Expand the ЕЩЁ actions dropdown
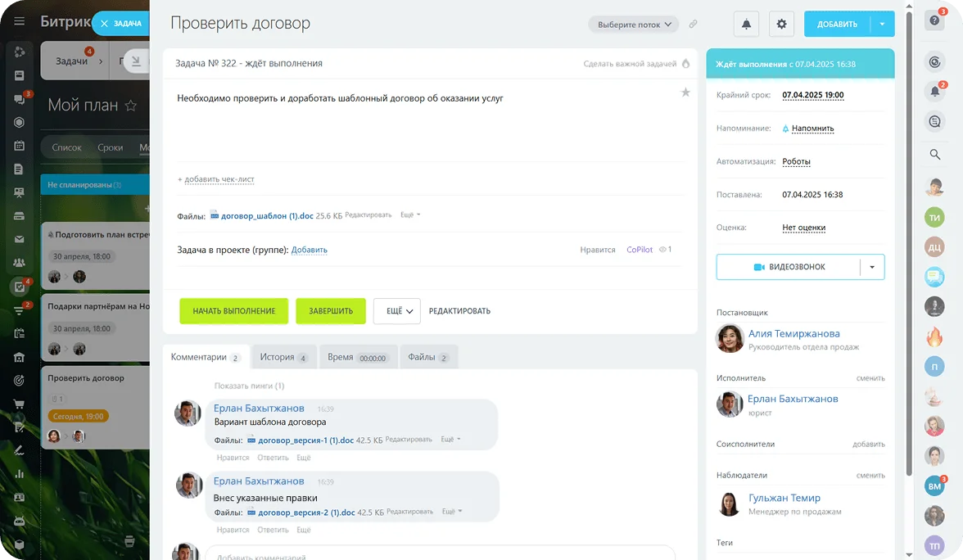The width and height of the screenshot is (963, 560). [396, 311]
